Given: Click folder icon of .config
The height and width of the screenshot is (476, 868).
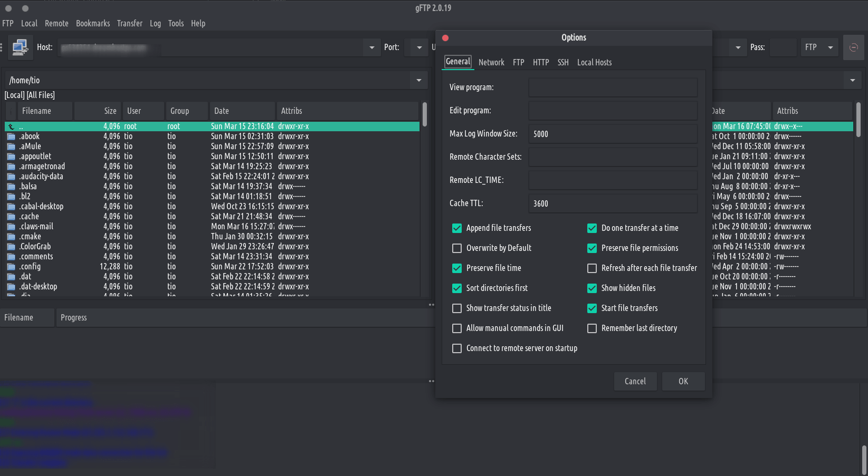Looking at the screenshot, I should 11,267.
